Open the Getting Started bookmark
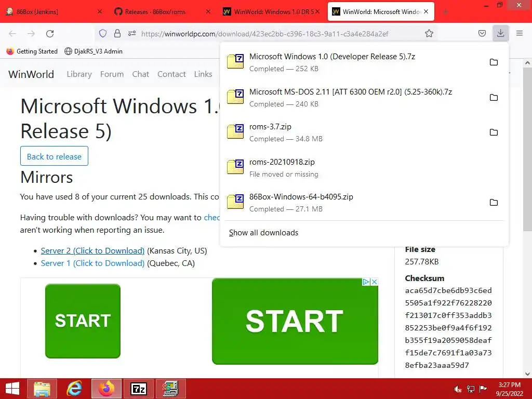The image size is (532, 399). [x=32, y=51]
